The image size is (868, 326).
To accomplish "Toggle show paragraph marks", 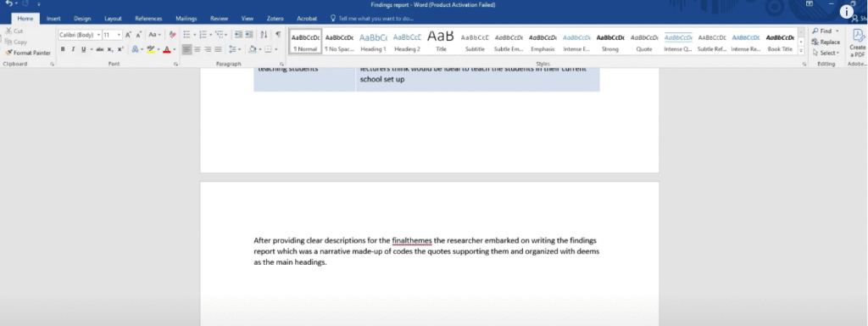I will (x=278, y=34).
